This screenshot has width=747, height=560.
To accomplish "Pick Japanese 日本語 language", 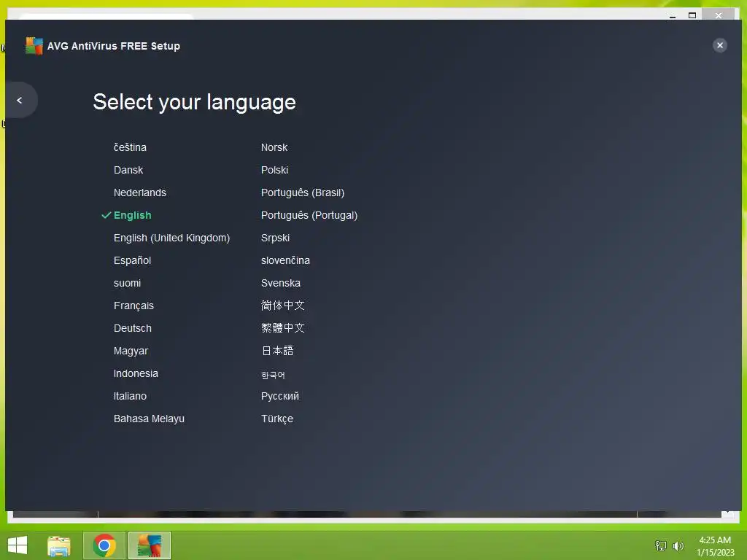I will click(x=277, y=351).
